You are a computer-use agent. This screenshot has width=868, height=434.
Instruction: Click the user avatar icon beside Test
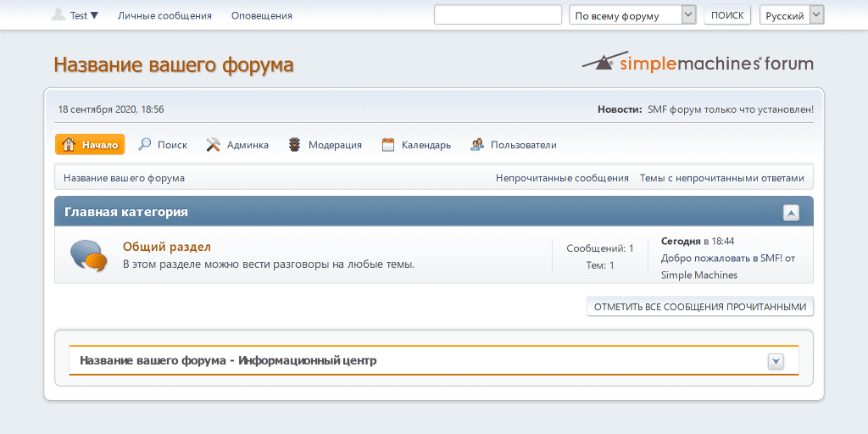coord(58,15)
